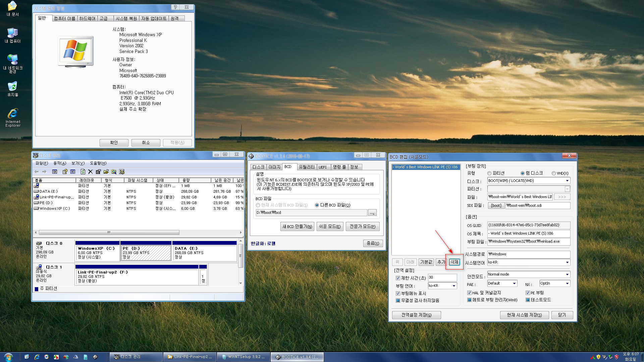This screenshot has height=362, width=644.
Task: Select the 램 디스크 radio button
Action: [x=523, y=173]
